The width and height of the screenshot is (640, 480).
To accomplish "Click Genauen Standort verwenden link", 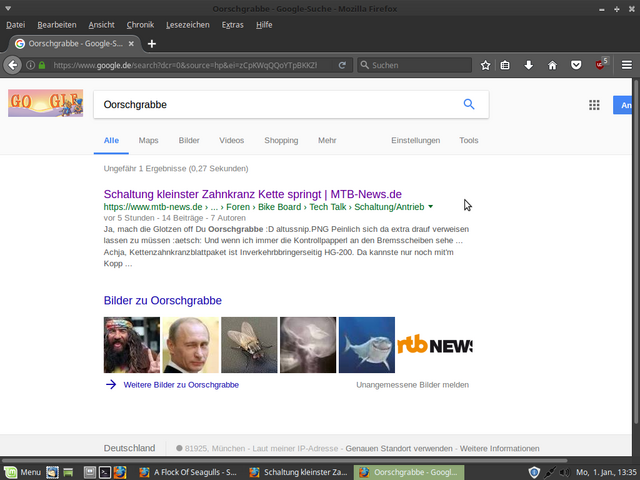I will point(399,449).
